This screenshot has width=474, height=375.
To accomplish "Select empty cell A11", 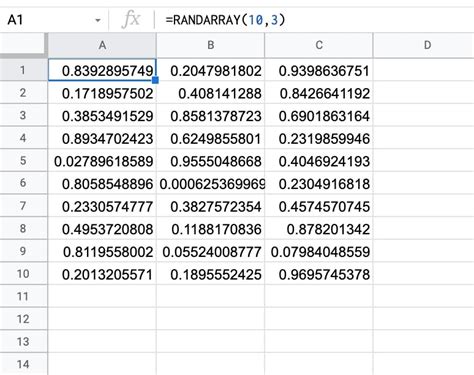I will coord(102,296).
